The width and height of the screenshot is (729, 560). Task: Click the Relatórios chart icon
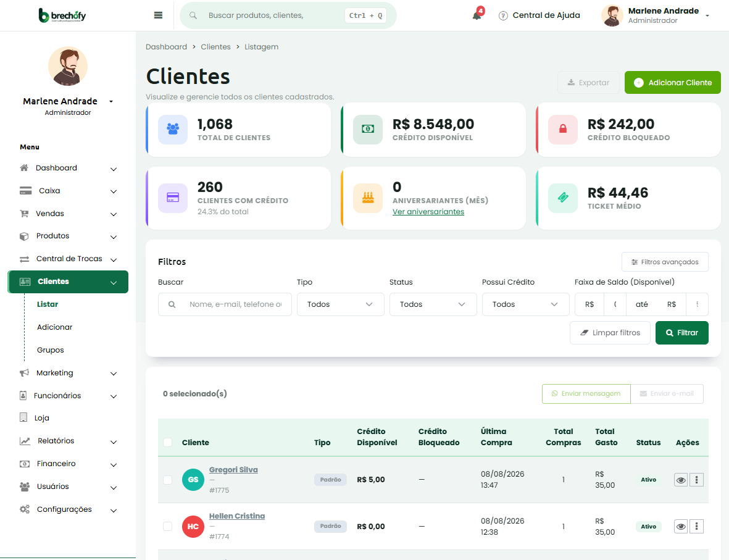pyautogui.click(x=25, y=441)
